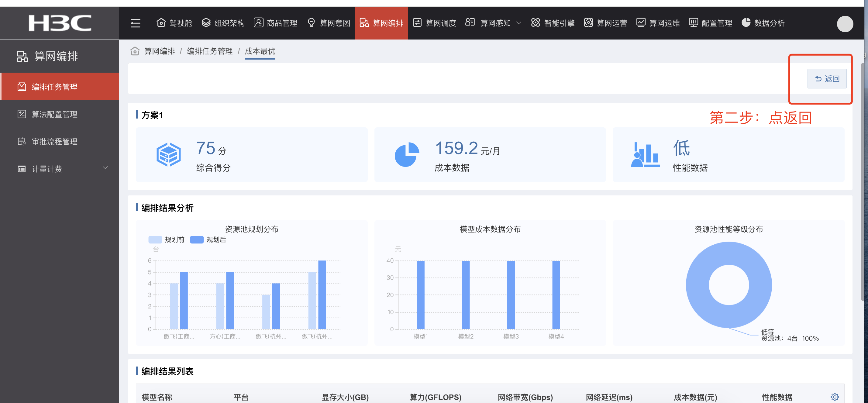Open table column settings gear icon
The image size is (868, 403).
[834, 397]
